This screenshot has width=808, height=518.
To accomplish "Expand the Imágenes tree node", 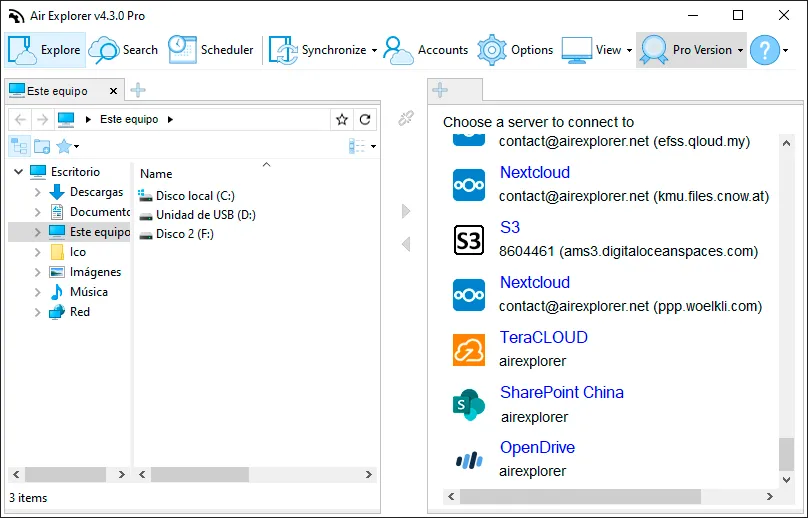I will coord(37,272).
